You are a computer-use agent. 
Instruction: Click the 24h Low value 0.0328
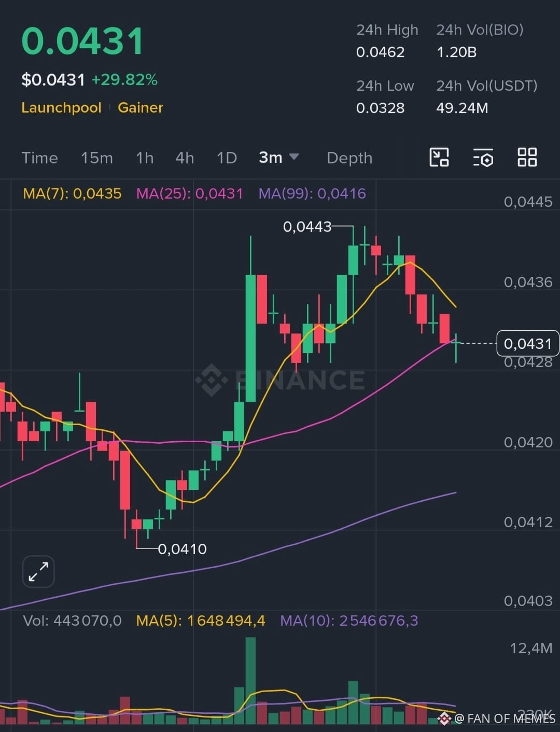tap(380, 108)
